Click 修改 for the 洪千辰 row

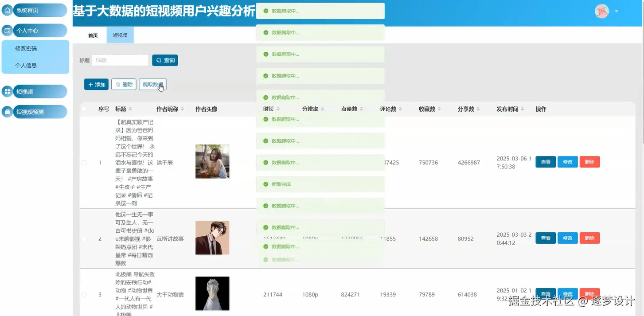click(x=568, y=162)
